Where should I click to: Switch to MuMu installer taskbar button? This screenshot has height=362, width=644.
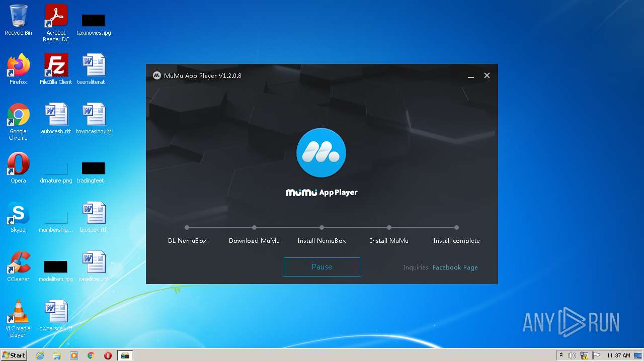tap(125, 355)
